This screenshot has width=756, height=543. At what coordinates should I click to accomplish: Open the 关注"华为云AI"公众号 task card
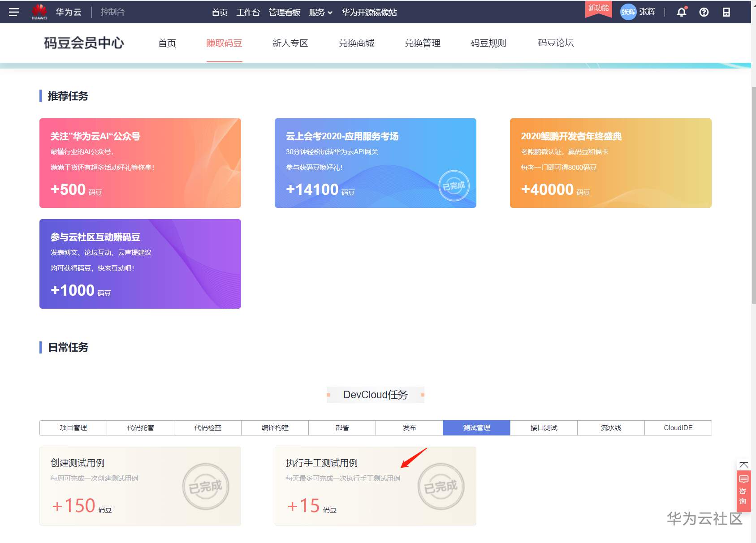point(140,163)
